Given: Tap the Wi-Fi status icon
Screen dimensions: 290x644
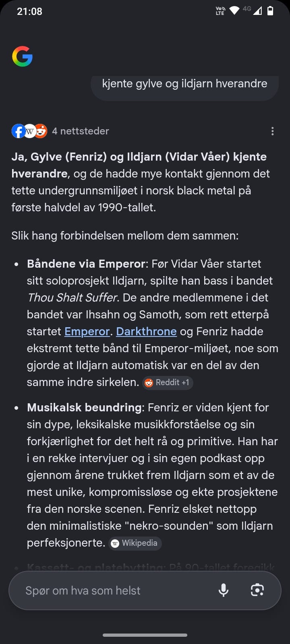Looking at the screenshot, I should point(234,11).
